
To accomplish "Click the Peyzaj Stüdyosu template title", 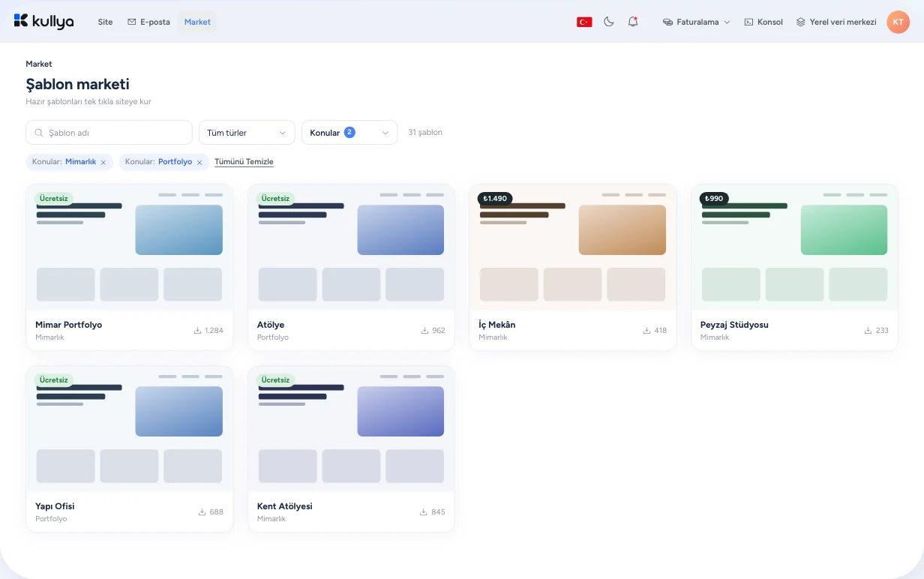I will coord(734,325).
